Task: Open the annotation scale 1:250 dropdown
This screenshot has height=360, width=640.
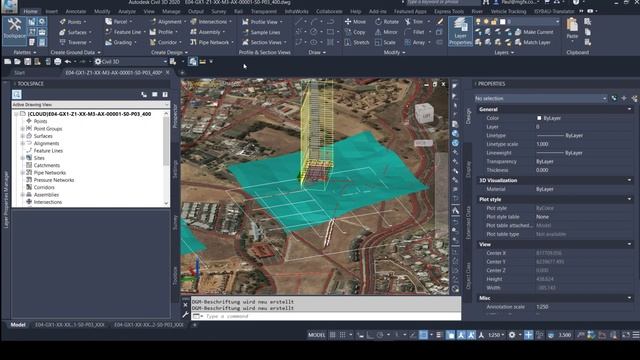Action: [496, 335]
